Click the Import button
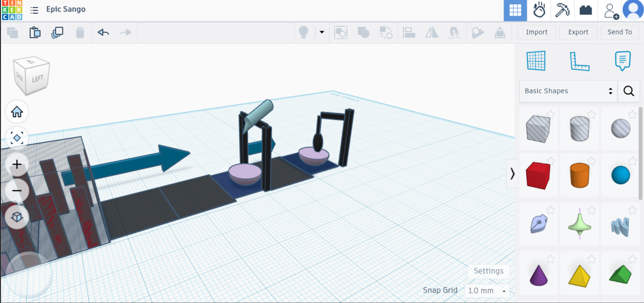The width and height of the screenshot is (644, 303). point(537,32)
